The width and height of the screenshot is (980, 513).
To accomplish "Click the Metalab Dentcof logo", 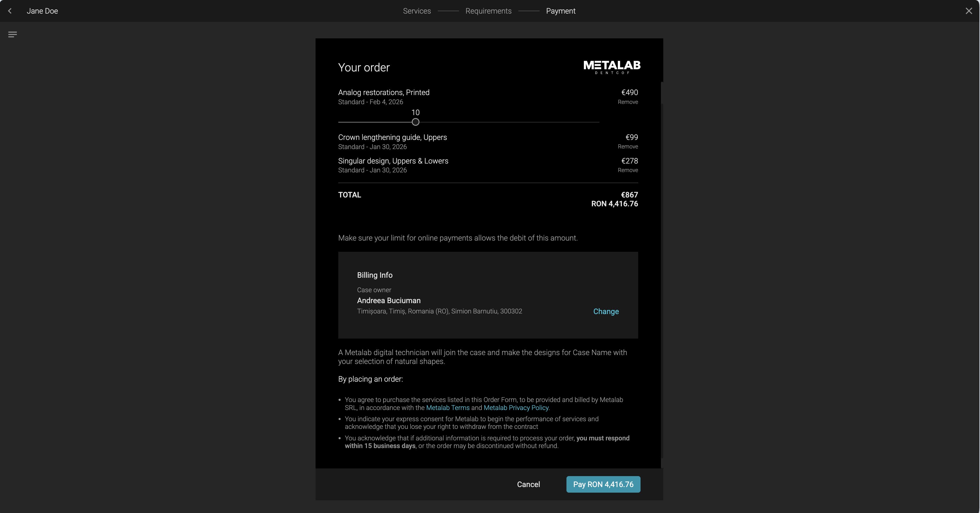I will (612, 67).
